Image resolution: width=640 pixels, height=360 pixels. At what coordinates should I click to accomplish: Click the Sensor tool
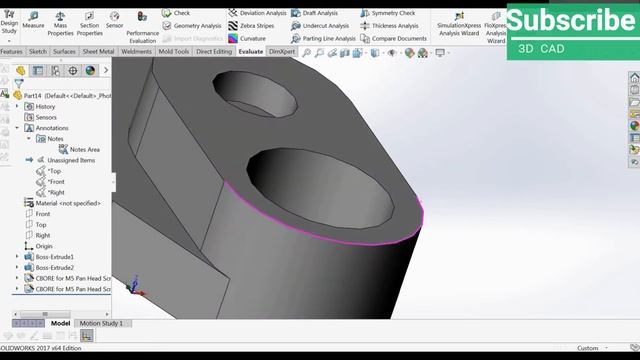(114, 20)
